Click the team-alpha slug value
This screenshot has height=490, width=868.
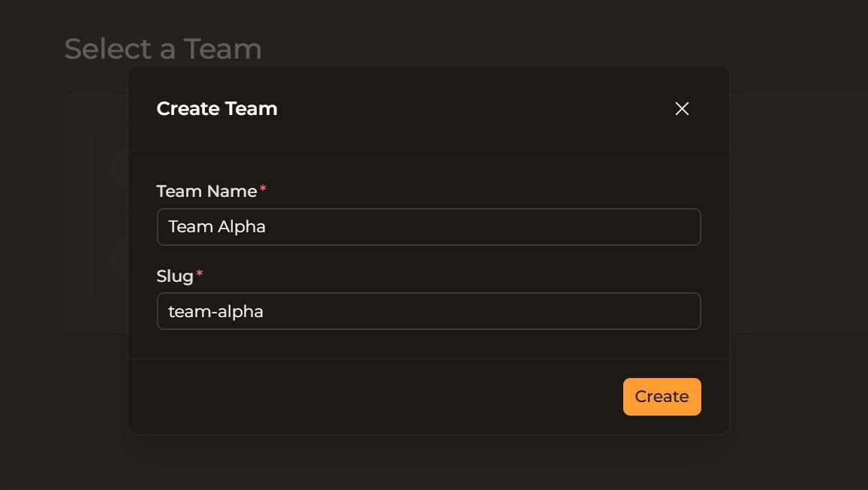pos(215,311)
